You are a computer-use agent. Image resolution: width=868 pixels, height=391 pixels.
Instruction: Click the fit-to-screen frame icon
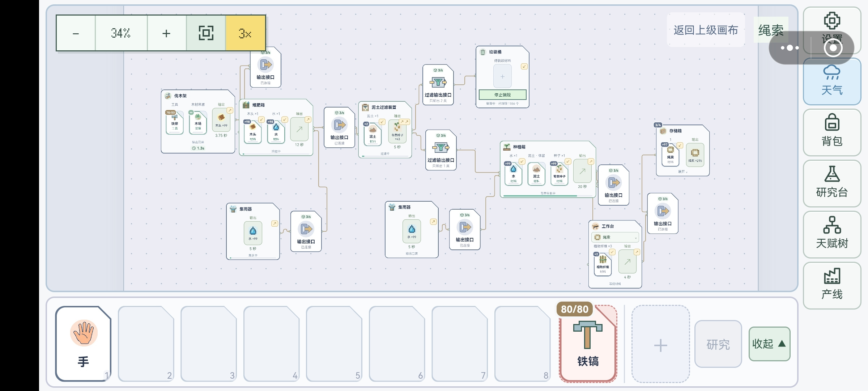tap(206, 33)
